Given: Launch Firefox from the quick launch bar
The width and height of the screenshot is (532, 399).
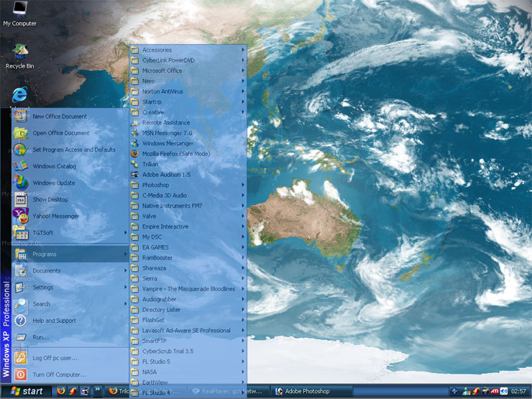Looking at the screenshot, I should coord(61,391).
